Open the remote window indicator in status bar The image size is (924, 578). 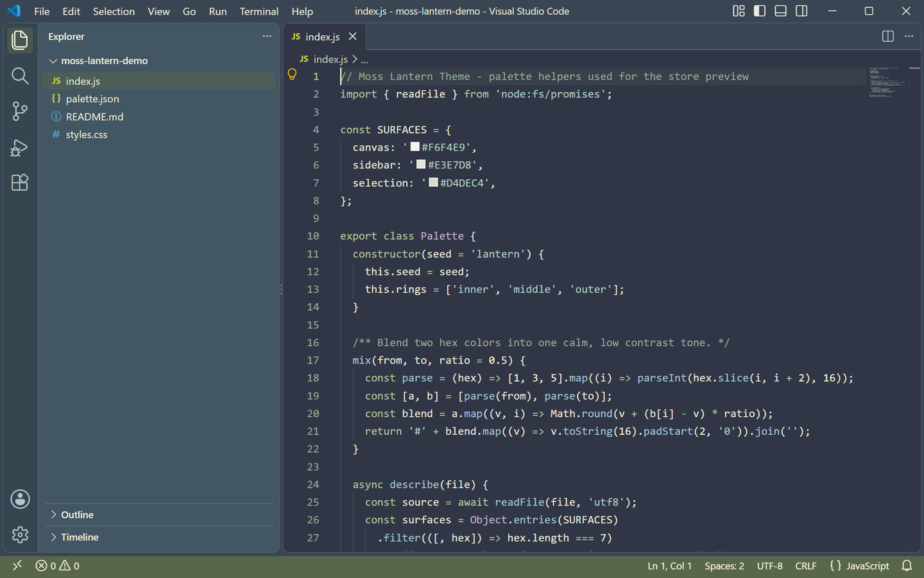[17, 566]
